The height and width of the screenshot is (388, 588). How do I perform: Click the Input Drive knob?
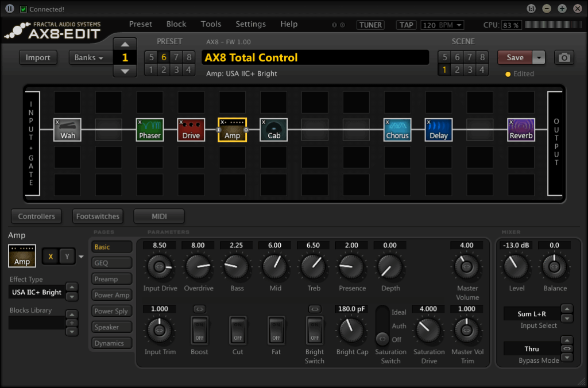coord(159,267)
